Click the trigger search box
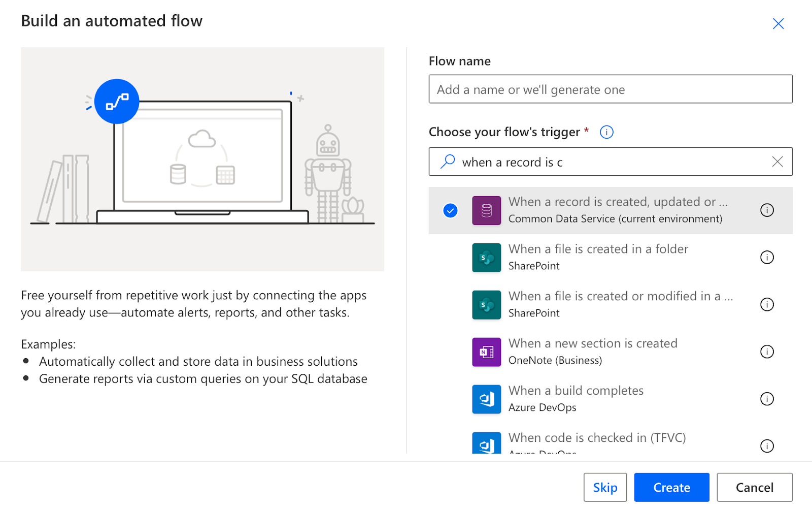Viewport: 812px width, 510px height. click(x=611, y=162)
